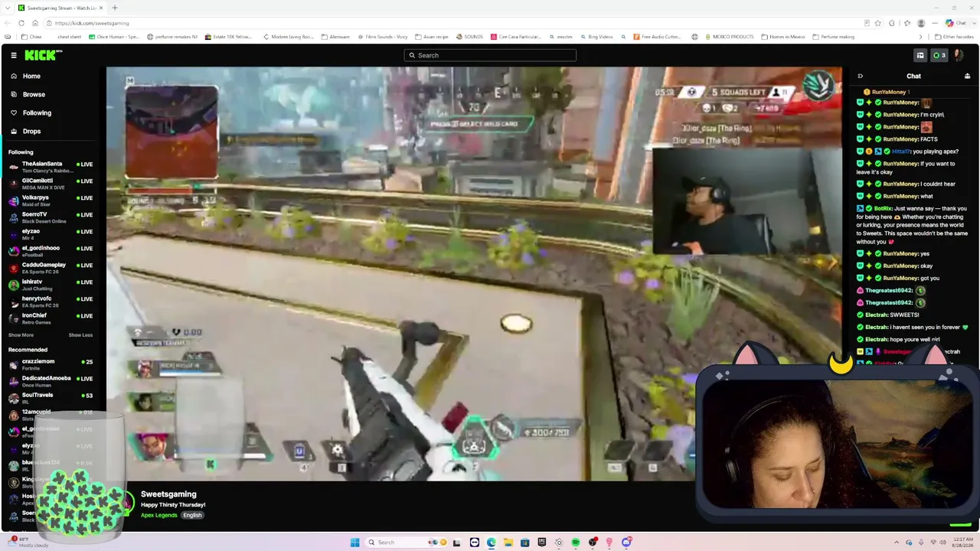Open the Asian recipe bookmarks folder
The height and width of the screenshot is (551, 980).
coord(431,37)
